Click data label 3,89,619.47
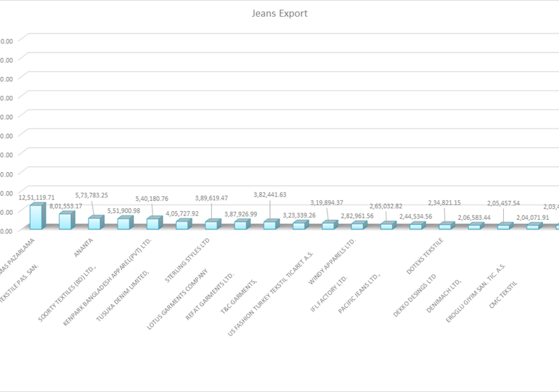 pyautogui.click(x=211, y=198)
